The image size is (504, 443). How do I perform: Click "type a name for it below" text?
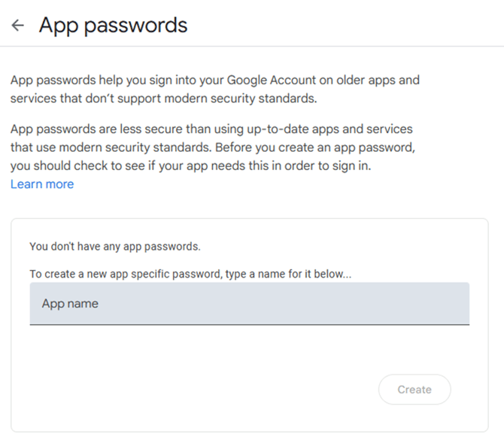click(x=288, y=275)
